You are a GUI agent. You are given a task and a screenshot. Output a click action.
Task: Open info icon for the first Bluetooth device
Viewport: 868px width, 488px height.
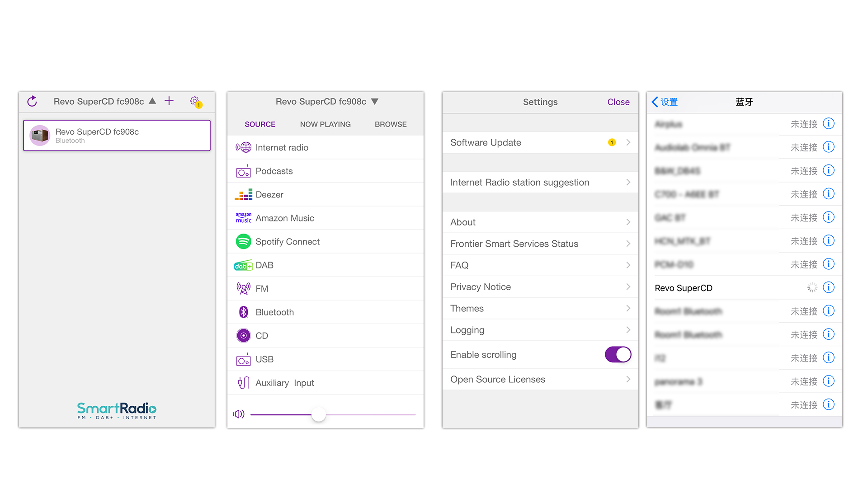(x=829, y=123)
